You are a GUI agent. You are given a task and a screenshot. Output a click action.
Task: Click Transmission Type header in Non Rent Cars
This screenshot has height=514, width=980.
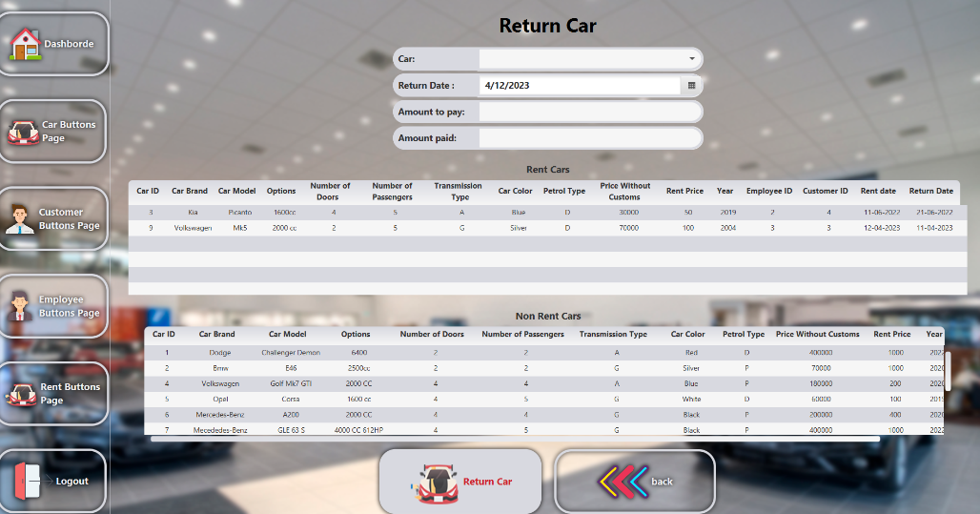pyautogui.click(x=613, y=335)
